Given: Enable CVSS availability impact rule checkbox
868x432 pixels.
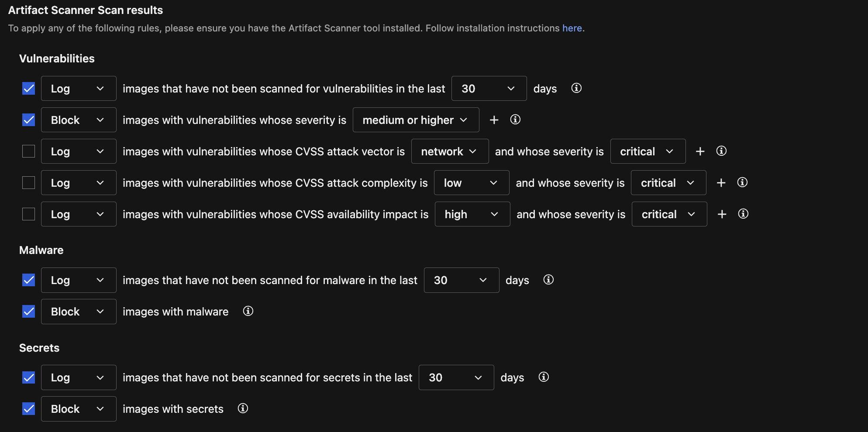Looking at the screenshot, I should [x=28, y=214].
